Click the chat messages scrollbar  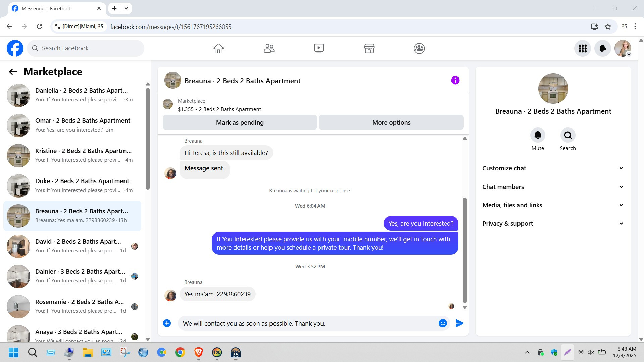click(465, 250)
